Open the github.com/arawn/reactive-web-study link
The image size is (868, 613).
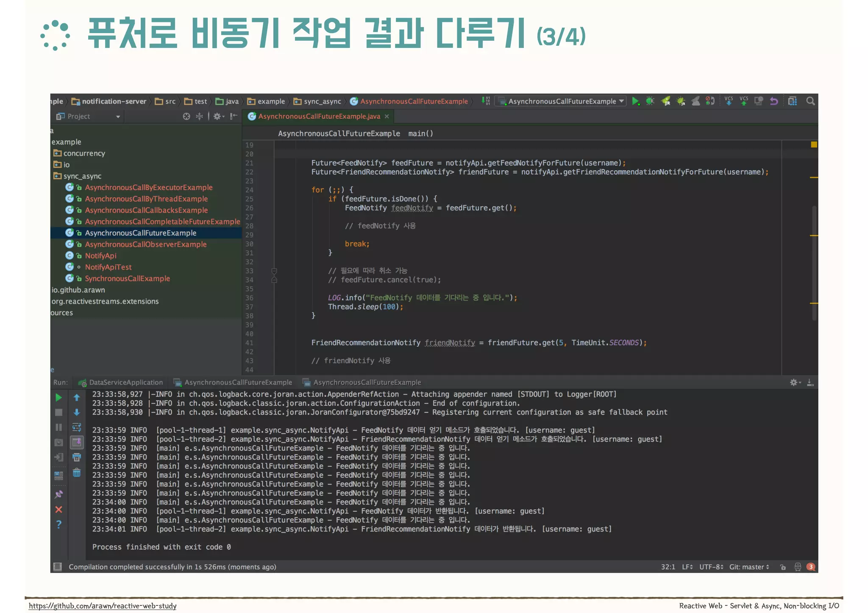tap(103, 606)
